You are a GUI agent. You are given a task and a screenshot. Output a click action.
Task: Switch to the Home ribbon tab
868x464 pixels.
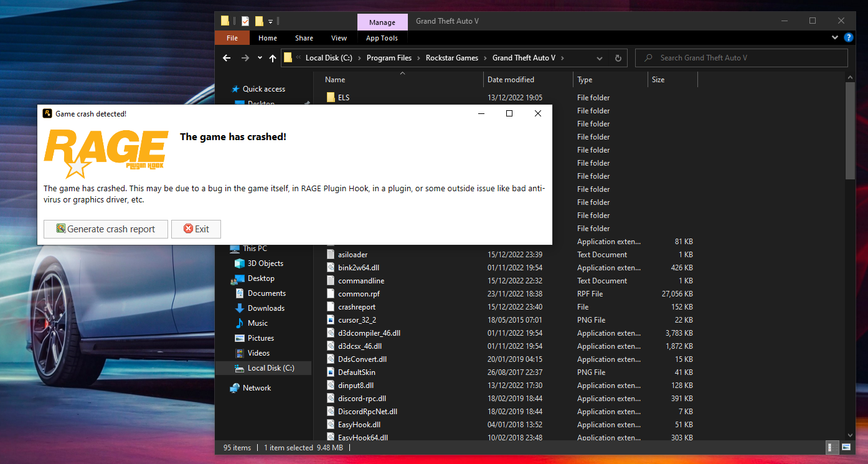[268, 38]
